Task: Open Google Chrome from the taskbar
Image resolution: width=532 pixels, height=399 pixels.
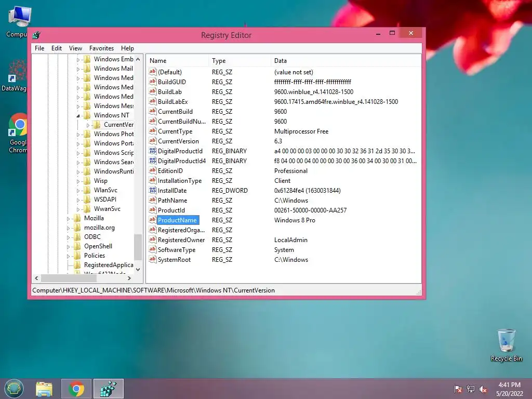Action: coord(76,389)
